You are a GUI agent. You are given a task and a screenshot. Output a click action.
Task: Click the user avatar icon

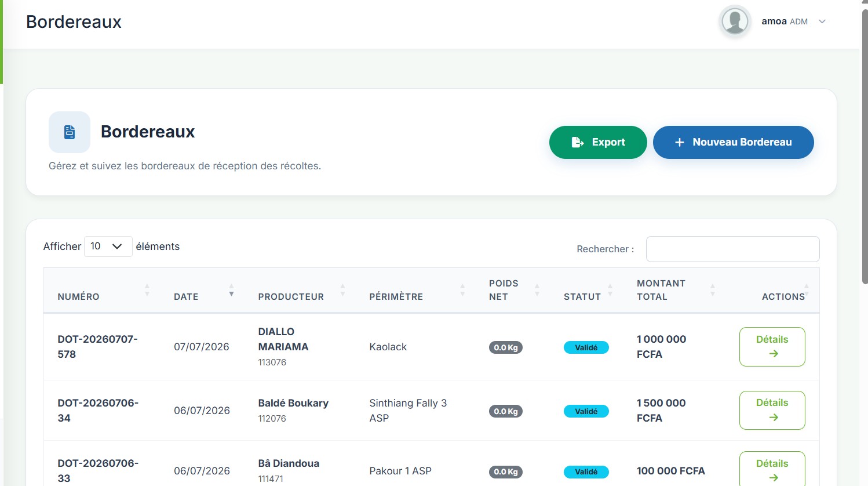point(735,21)
